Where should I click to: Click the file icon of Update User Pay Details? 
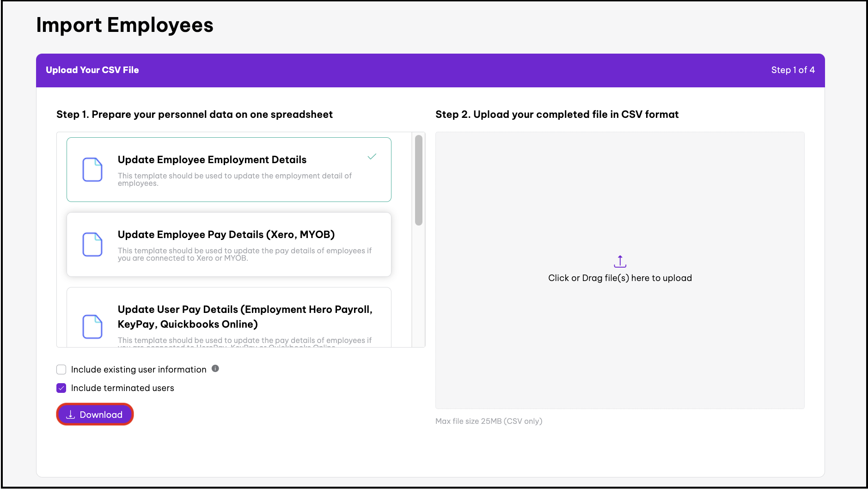tap(92, 326)
